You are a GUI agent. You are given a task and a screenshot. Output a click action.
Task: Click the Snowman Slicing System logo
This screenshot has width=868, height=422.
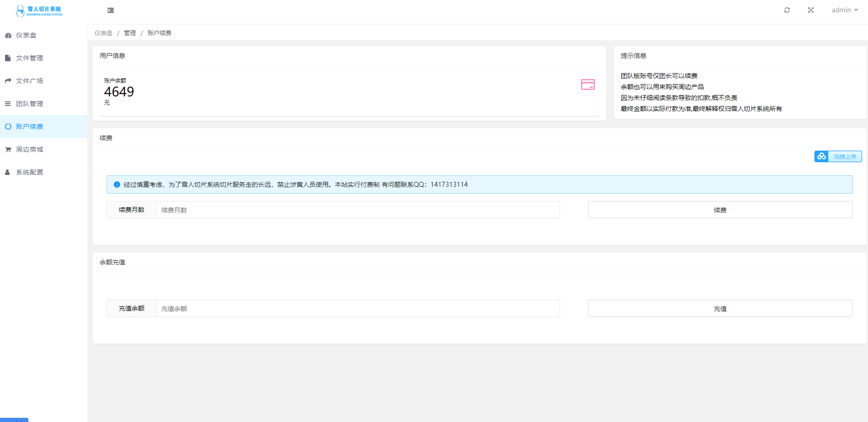(39, 11)
